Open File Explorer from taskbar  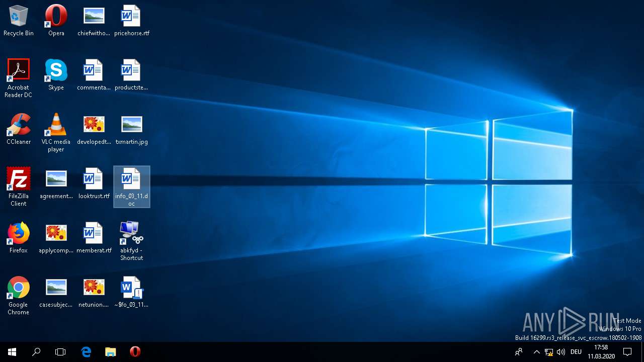tap(110, 352)
